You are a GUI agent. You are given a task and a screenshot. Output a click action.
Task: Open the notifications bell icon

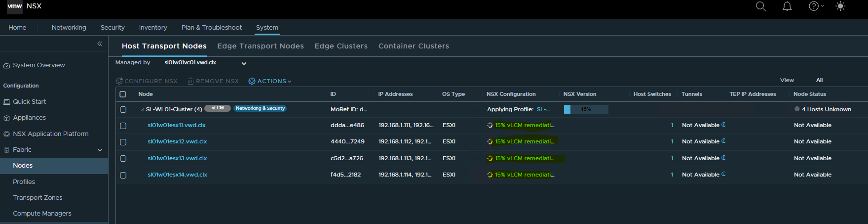point(787,6)
